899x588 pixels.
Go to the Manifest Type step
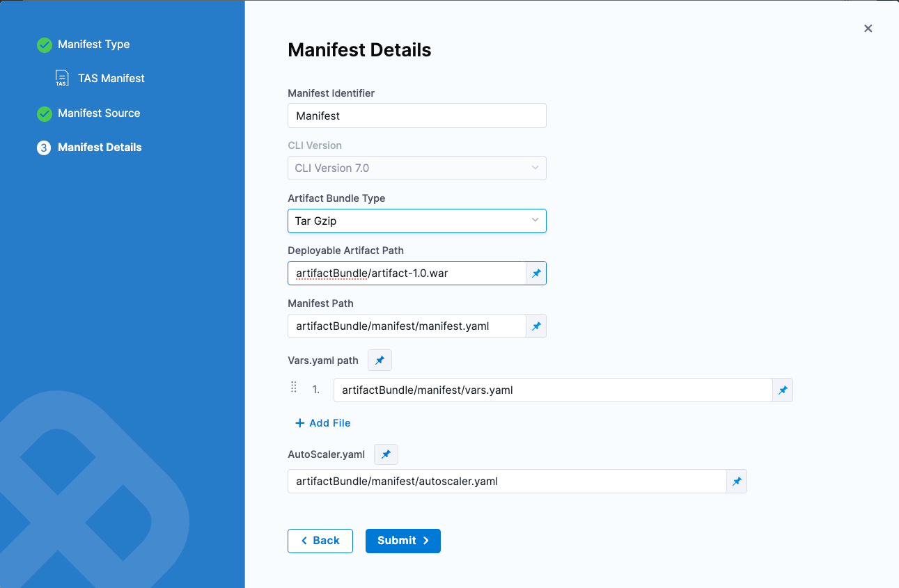click(x=93, y=45)
